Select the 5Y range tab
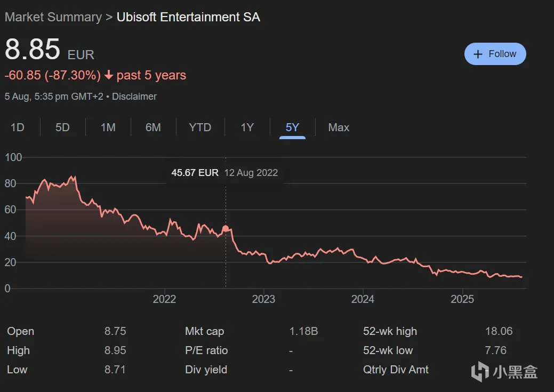Screen dimensions: 554x392 point(292,127)
